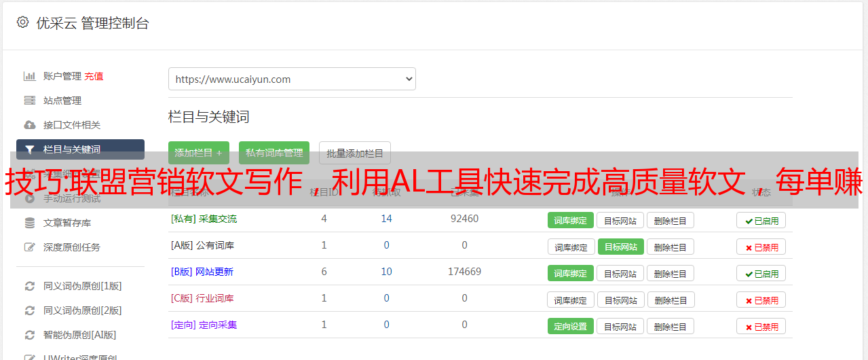Viewport: 868px width, 360px height.
Task: Open 智能伪原创[AI版] in the sidebar
Action: [80, 335]
